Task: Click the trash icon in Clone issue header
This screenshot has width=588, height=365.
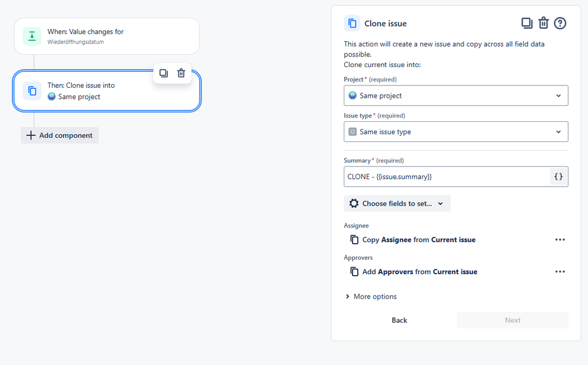Action: [x=544, y=23]
